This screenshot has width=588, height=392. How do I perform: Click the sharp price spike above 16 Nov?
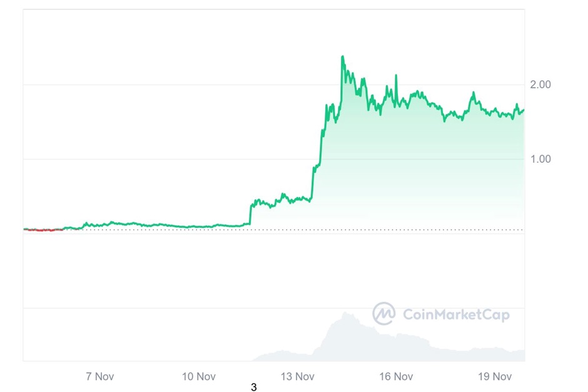(396, 76)
